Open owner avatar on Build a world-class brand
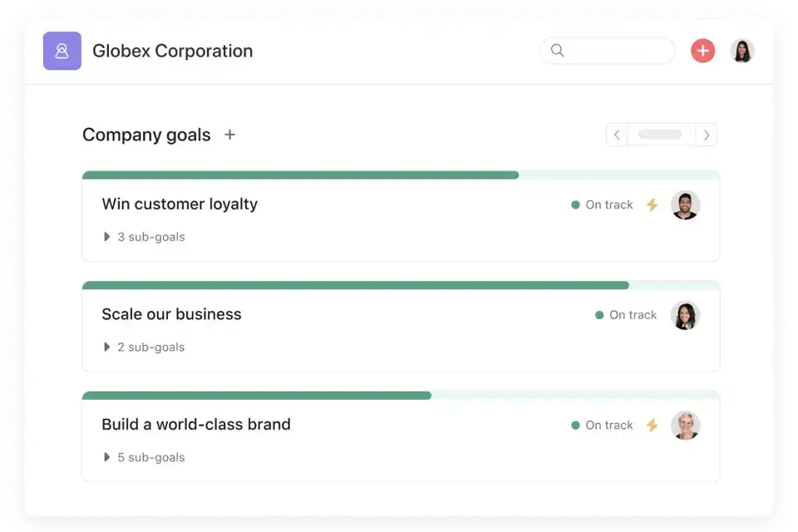 (685, 425)
